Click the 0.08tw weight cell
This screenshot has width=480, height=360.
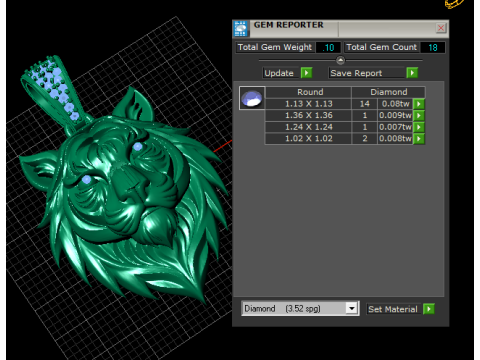(395, 104)
